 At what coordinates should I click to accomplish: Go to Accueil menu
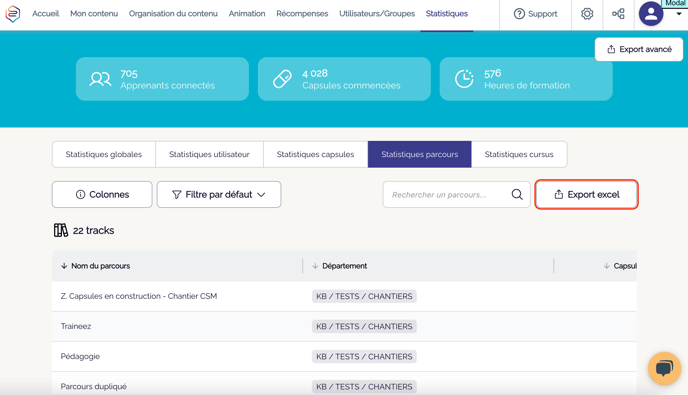[x=46, y=14]
